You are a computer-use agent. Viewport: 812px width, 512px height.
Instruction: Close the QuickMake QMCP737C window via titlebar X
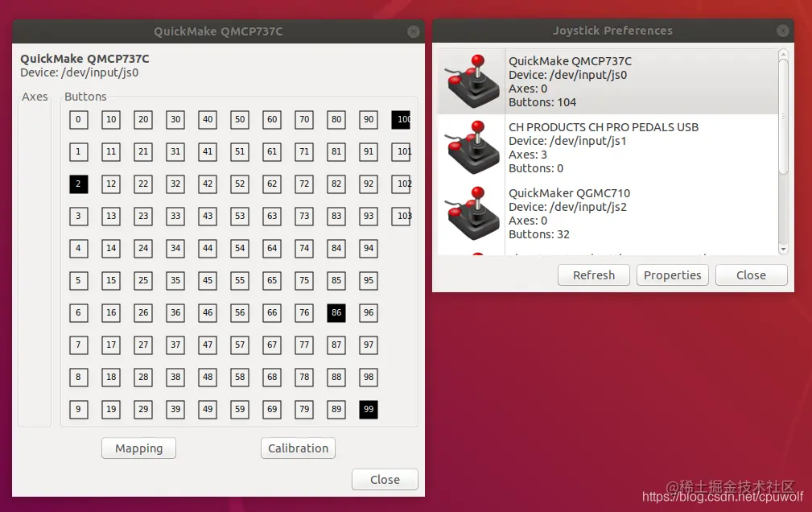414,32
